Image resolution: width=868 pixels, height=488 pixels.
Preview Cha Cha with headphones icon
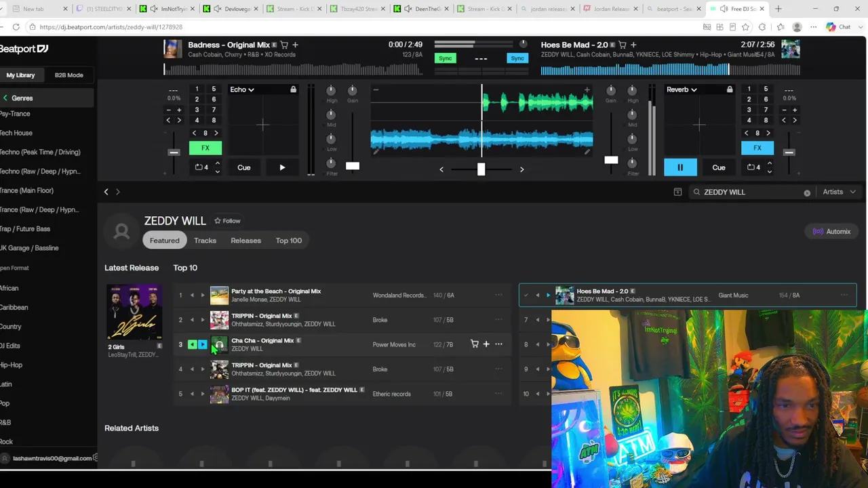219,345
